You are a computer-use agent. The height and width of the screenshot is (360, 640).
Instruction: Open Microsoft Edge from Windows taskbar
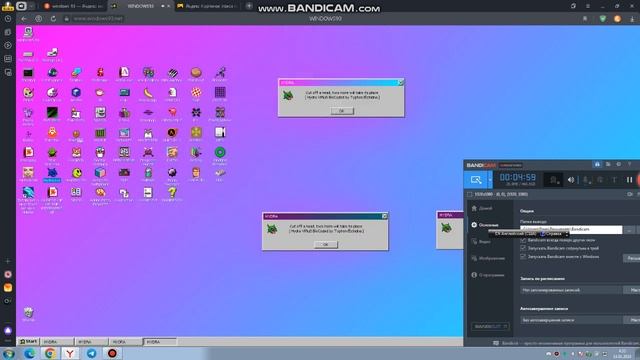click(29, 353)
